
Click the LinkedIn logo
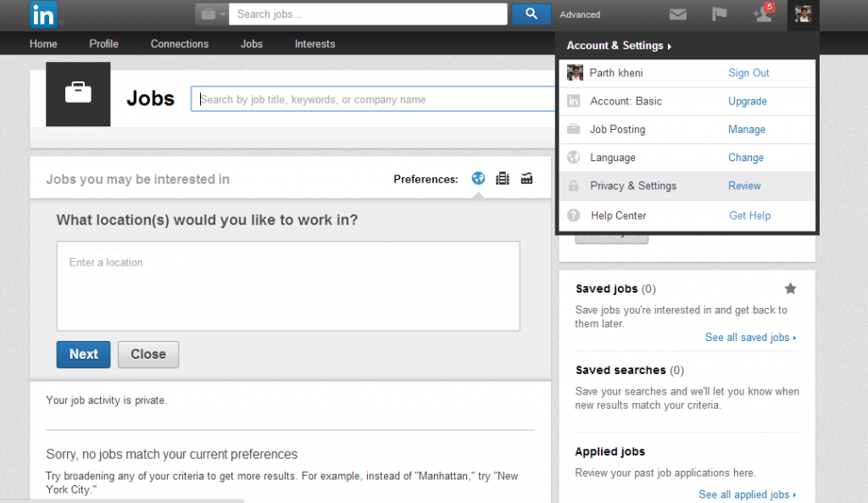click(43, 14)
